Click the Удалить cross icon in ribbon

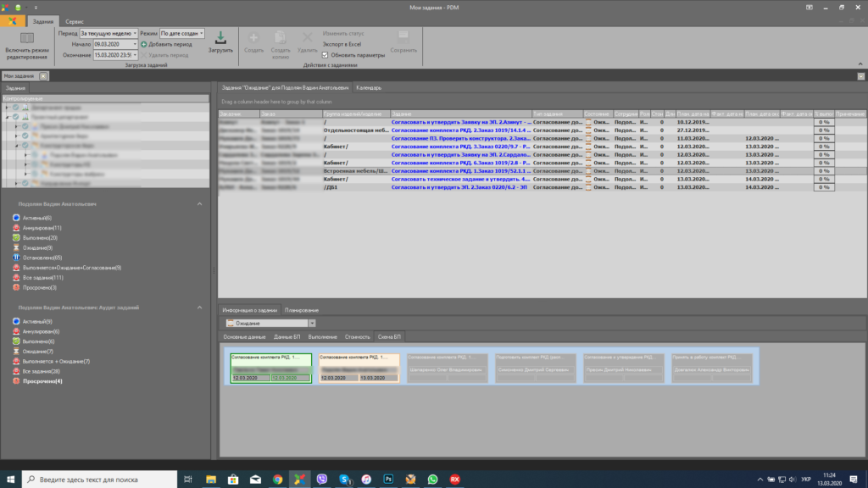coord(307,37)
